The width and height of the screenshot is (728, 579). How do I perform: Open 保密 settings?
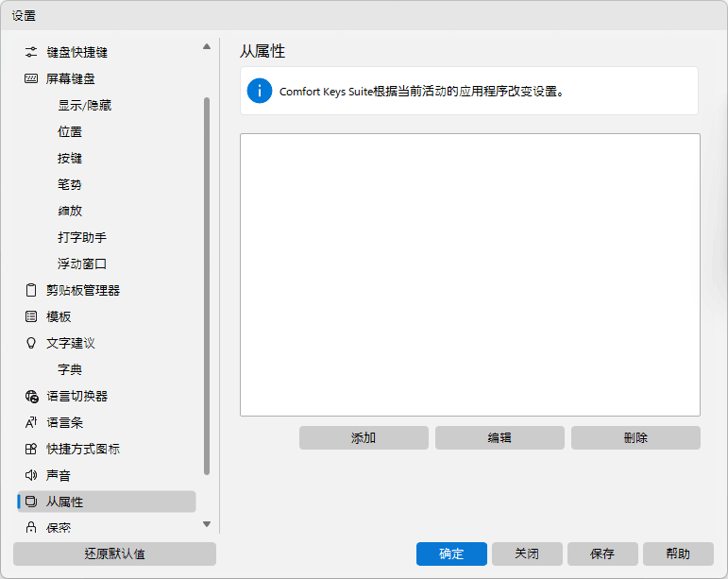point(107,527)
